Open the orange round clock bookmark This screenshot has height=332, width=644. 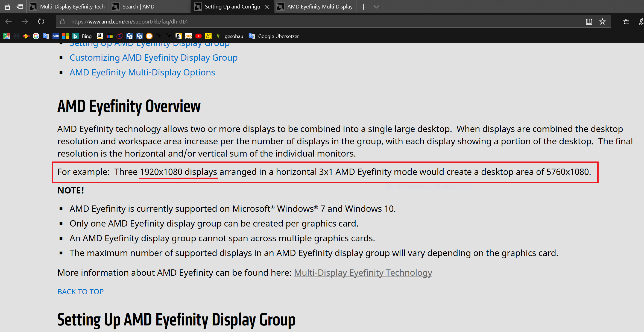tap(149, 36)
